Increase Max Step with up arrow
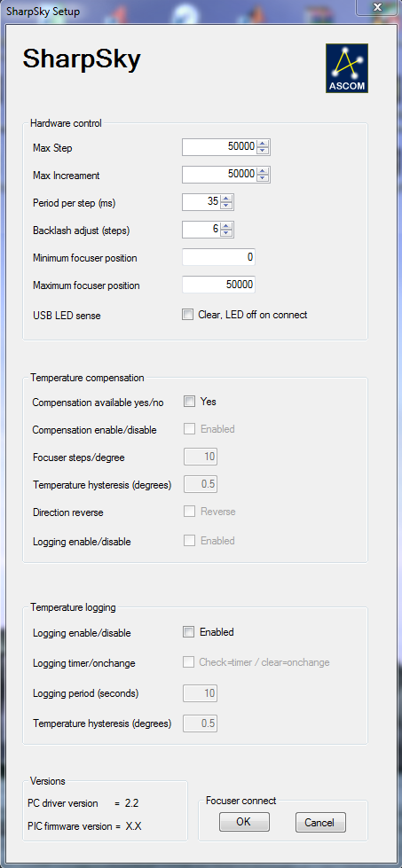402x868 pixels. click(x=263, y=144)
